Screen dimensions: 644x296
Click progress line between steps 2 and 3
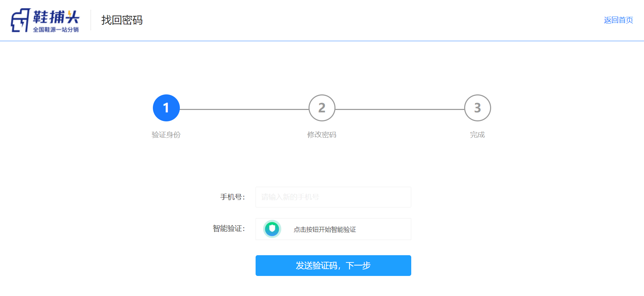pos(399,109)
